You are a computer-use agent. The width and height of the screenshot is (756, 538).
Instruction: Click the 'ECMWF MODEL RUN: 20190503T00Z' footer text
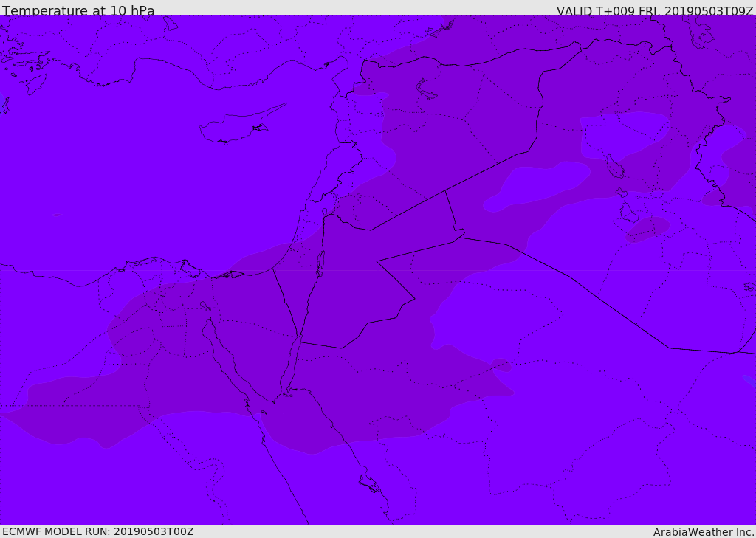[98, 531]
